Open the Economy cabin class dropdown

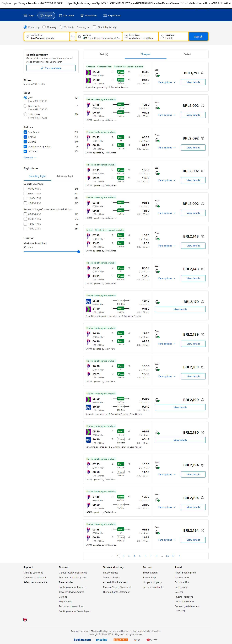(x=83, y=27)
